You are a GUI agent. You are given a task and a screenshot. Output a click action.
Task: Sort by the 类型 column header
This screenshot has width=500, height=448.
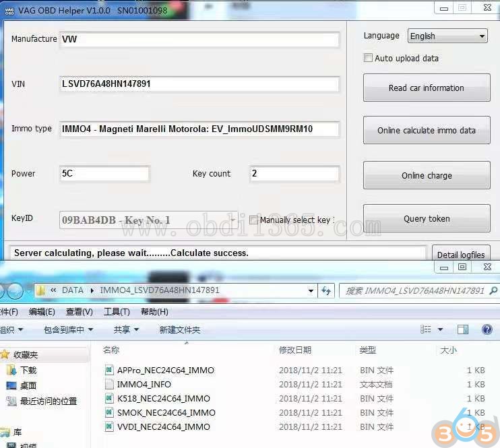click(x=368, y=350)
